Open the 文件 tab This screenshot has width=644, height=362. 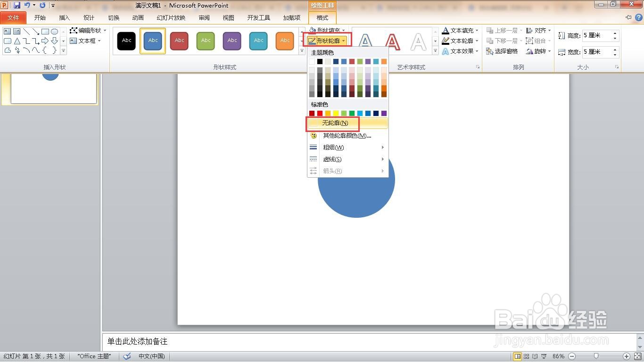[13, 18]
